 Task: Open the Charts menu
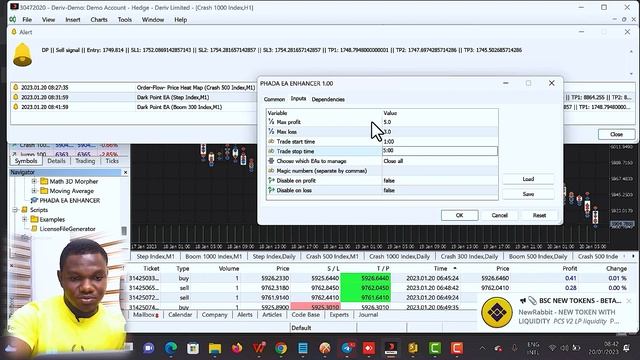click(x=99, y=20)
